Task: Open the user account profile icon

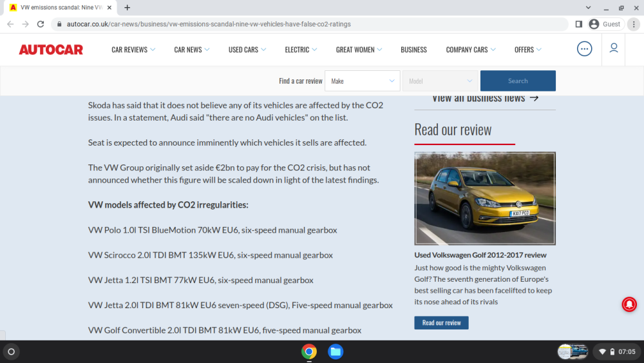Action: coord(614,48)
